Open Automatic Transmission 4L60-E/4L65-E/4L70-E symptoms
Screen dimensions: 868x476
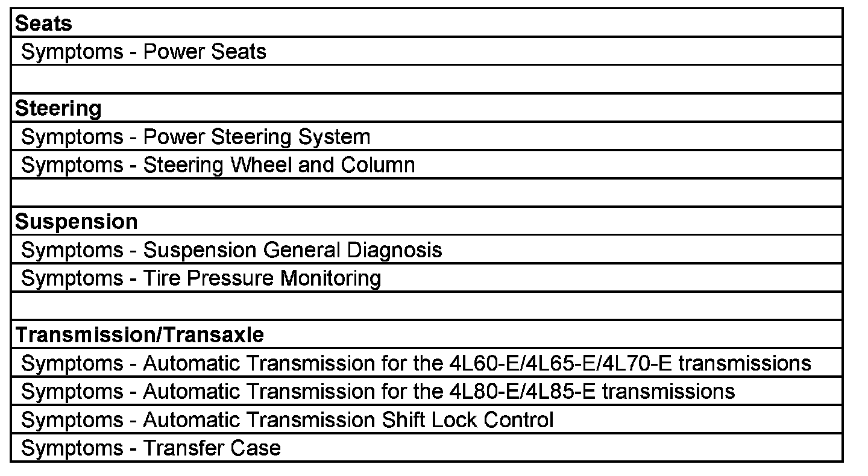point(416,363)
